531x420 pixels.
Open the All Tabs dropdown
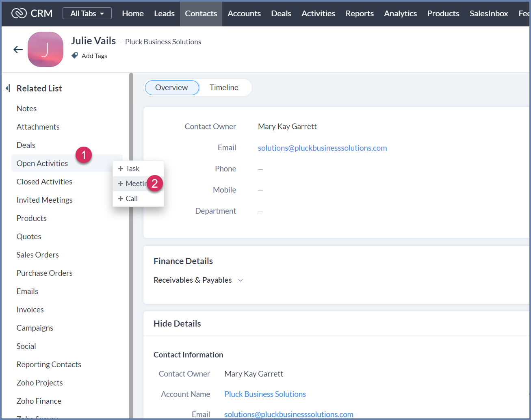click(x=87, y=13)
